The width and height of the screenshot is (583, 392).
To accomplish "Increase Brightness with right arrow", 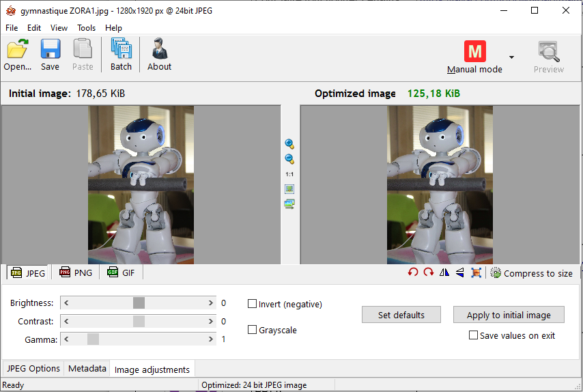I will click(210, 303).
